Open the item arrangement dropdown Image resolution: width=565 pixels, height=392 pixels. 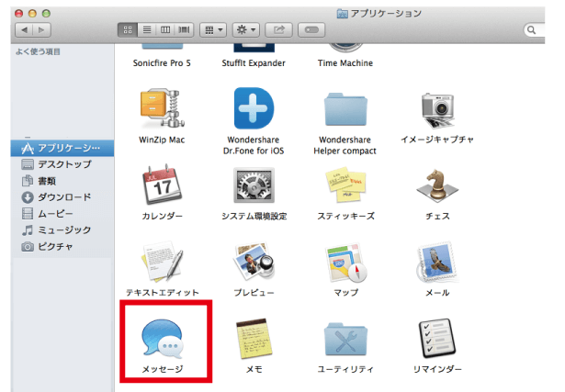(213, 30)
